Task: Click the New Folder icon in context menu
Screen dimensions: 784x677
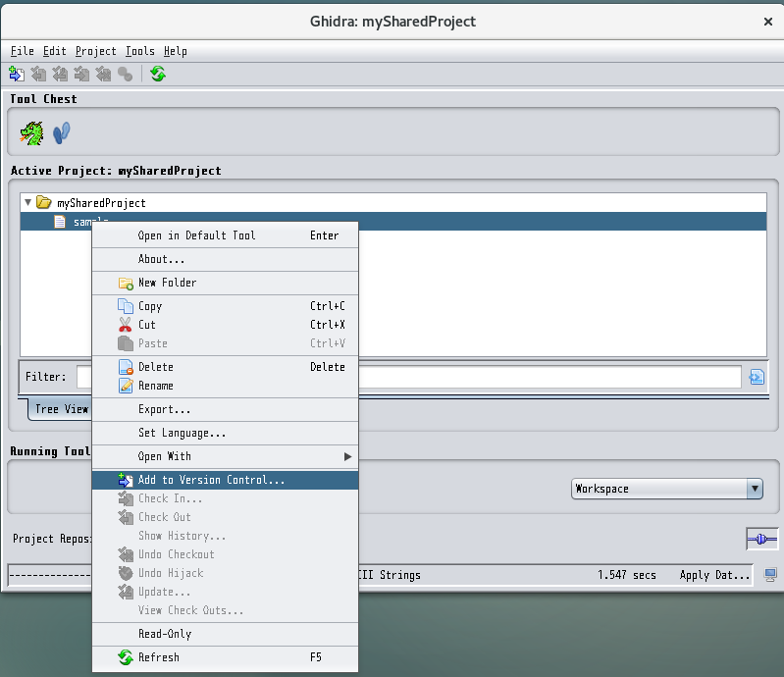Action: 126,283
